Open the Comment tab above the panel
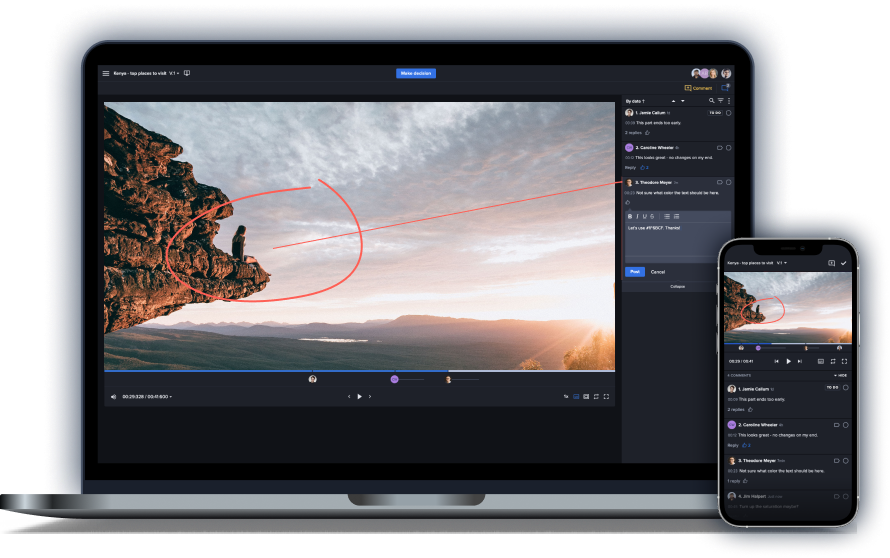Image resolution: width=890 pixels, height=558 pixels. 699,88
